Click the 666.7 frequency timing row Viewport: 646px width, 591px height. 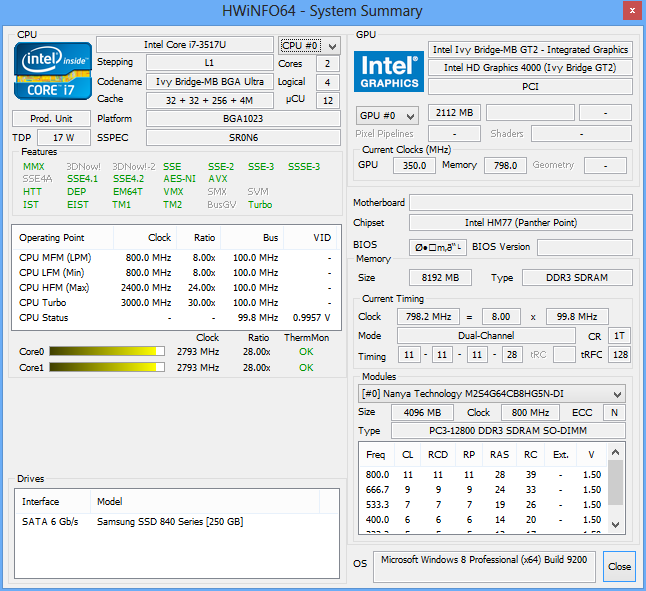(x=483, y=490)
